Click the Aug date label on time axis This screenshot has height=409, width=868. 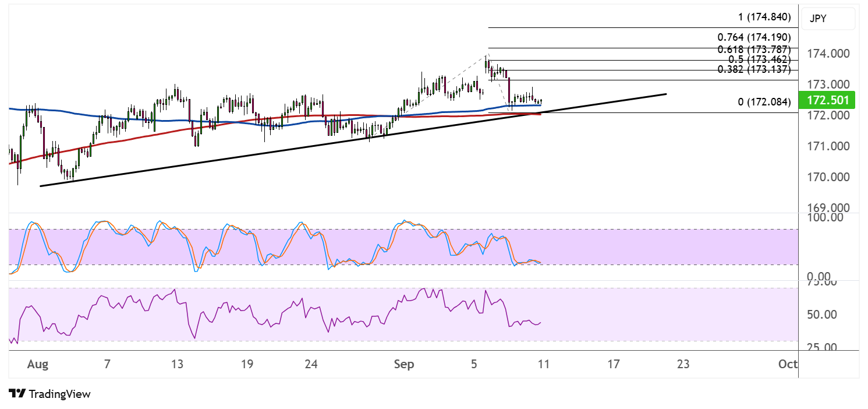point(37,365)
